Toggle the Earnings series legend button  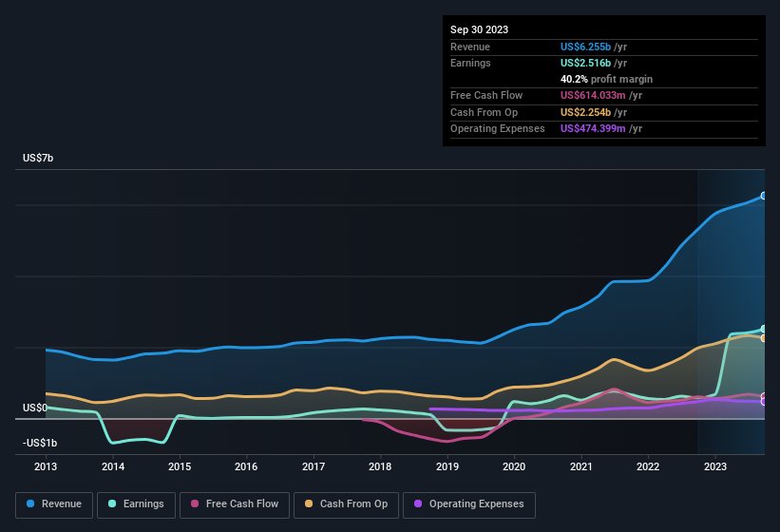tap(136, 504)
